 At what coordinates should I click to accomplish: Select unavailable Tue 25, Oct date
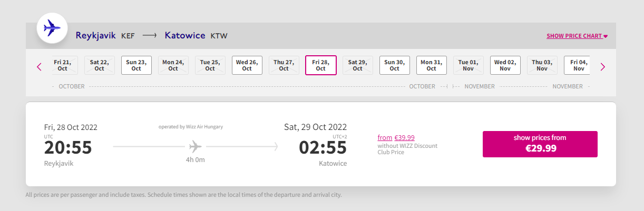pyautogui.click(x=210, y=65)
